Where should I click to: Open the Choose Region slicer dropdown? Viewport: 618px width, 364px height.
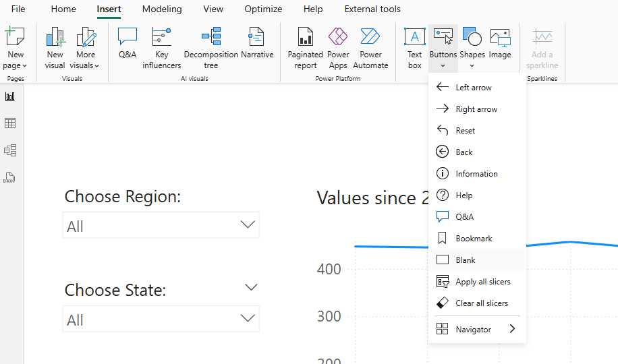(x=247, y=226)
